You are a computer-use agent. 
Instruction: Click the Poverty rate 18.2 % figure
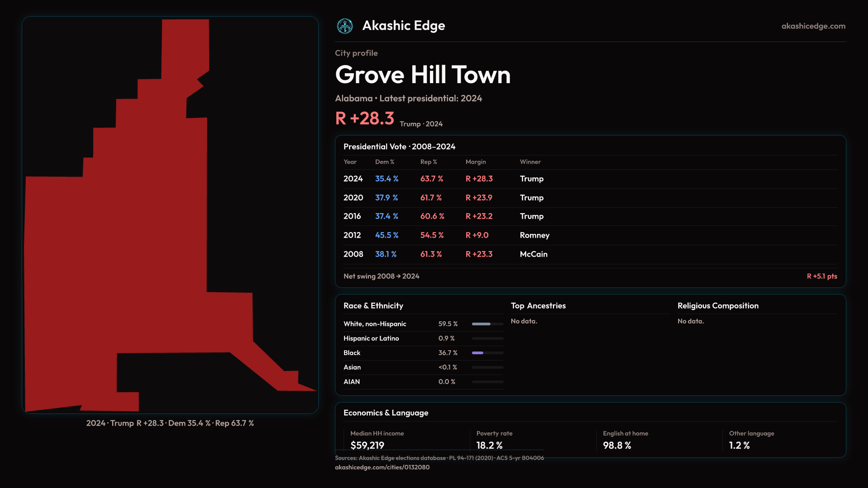489,445
